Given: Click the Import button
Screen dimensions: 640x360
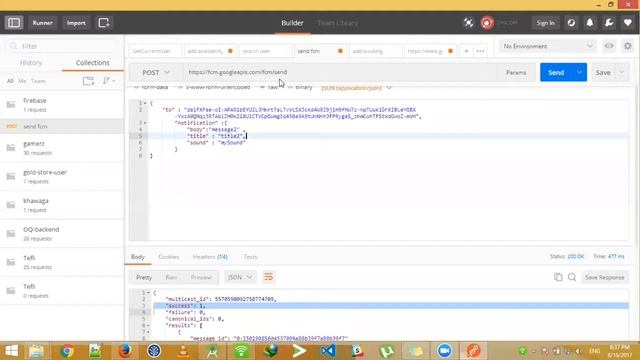Looking at the screenshot, I should [76, 23].
